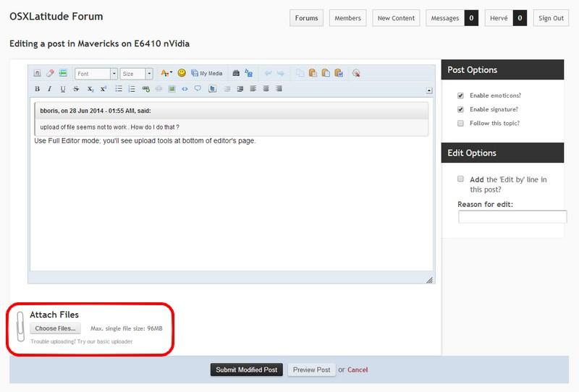Open the text color picker
Viewport: 579px width, 392px height.
[x=166, y=73]
